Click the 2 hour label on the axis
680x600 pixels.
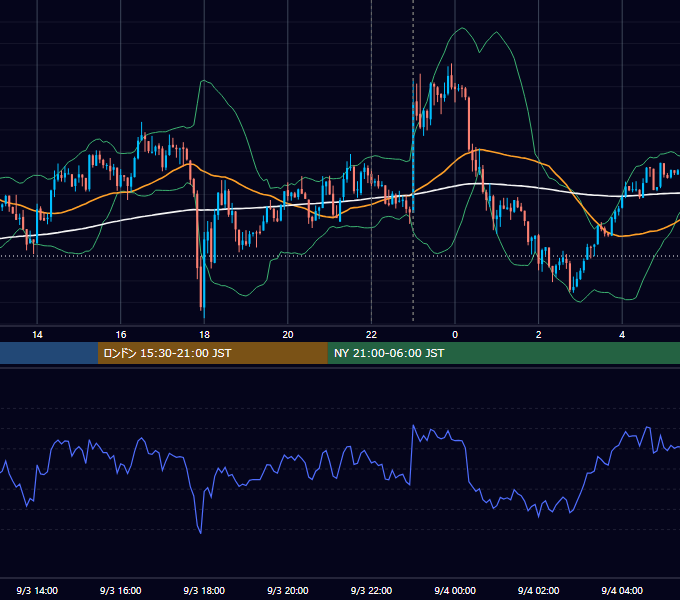pyautogui.click(x=539, y=335)
